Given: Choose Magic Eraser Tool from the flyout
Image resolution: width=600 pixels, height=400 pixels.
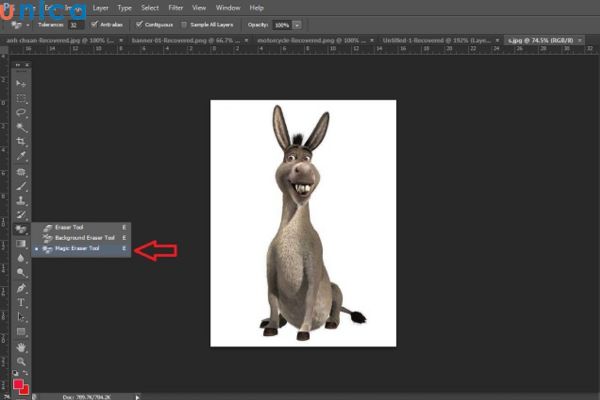Looking at the screenshot, I should tap(81, 248).
